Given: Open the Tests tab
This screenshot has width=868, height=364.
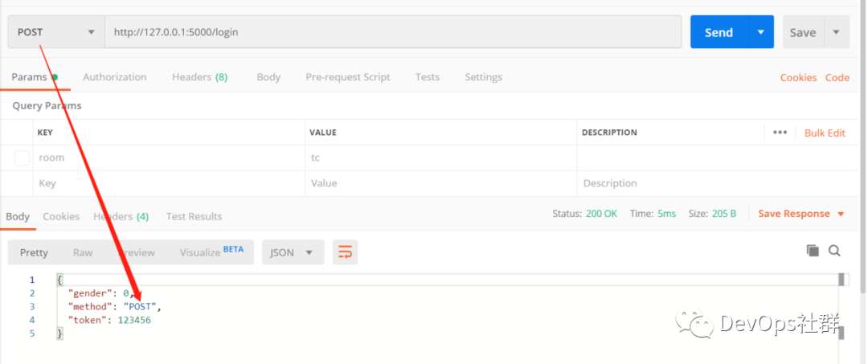Looking at the screenshot, I should tap(428, 77).
